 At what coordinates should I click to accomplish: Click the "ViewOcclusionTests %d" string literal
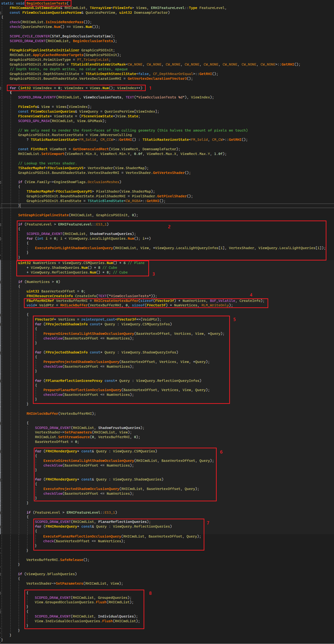[x=162, y=97]
